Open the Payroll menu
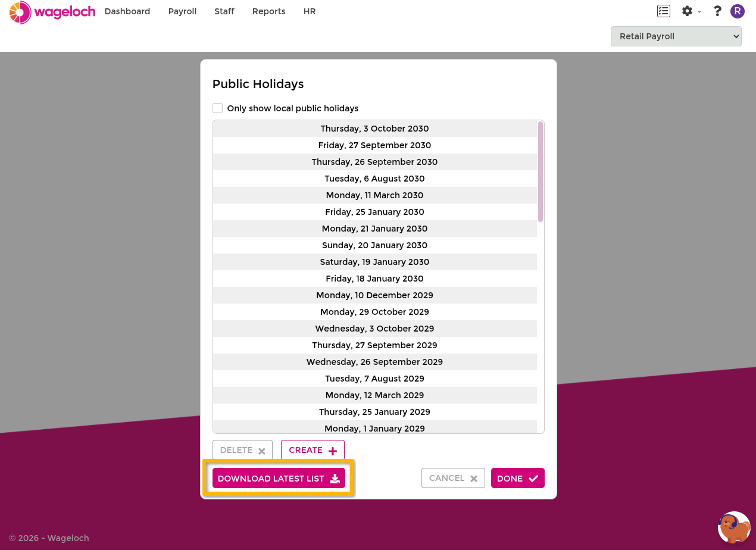 point(182,11)
